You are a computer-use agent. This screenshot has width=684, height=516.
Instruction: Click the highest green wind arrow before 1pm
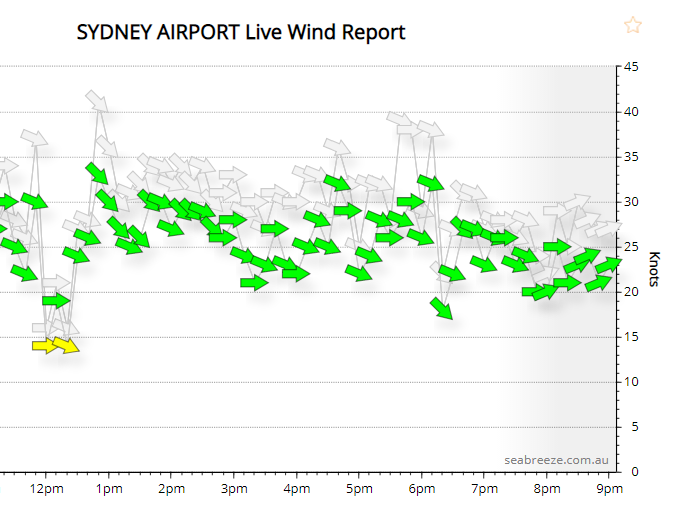(x=97, y=173)
